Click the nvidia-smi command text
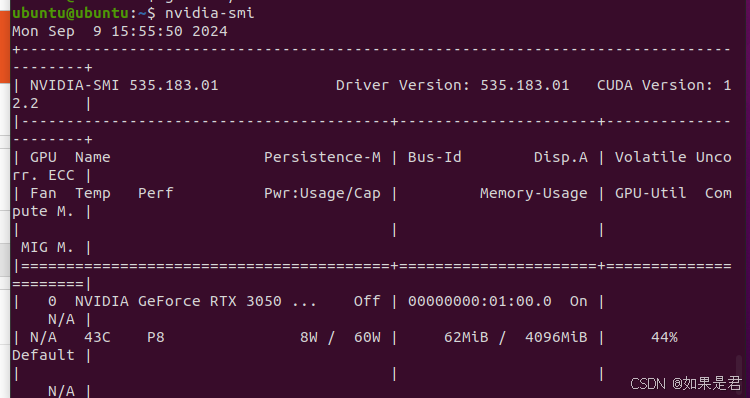Screen dimensions: 750x398 point(210,13)
